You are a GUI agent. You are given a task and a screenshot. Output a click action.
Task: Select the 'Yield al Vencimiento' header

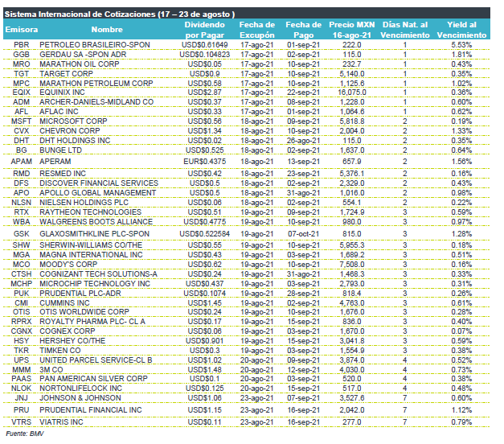(x=462, y=30)
